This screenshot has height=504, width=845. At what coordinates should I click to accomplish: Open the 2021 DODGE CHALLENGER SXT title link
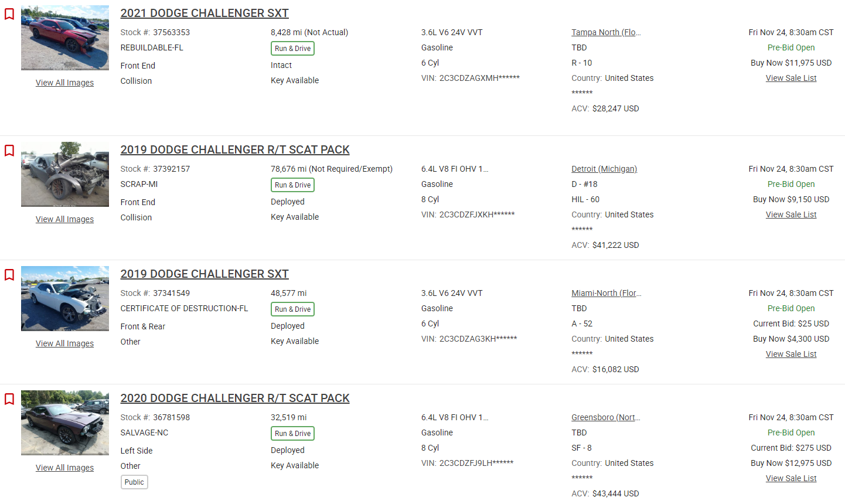pos(205,13)
